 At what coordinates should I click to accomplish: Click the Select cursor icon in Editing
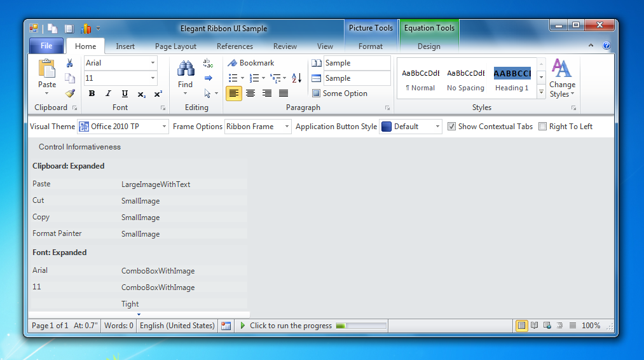pos(207,93)
